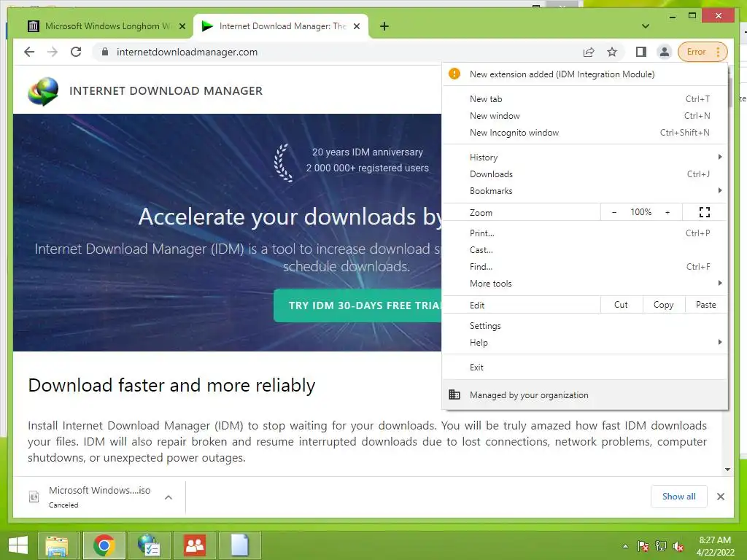The height and width of the screenshot is (560, 747).
Task: Click Managed by your organization
Action: 584,395
